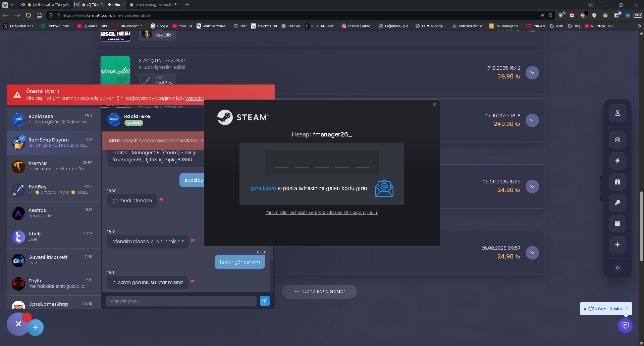644x346 pixels.
Task: Click key icon in right sidebar
Action: pyautogui.click(x=618, y=203)
